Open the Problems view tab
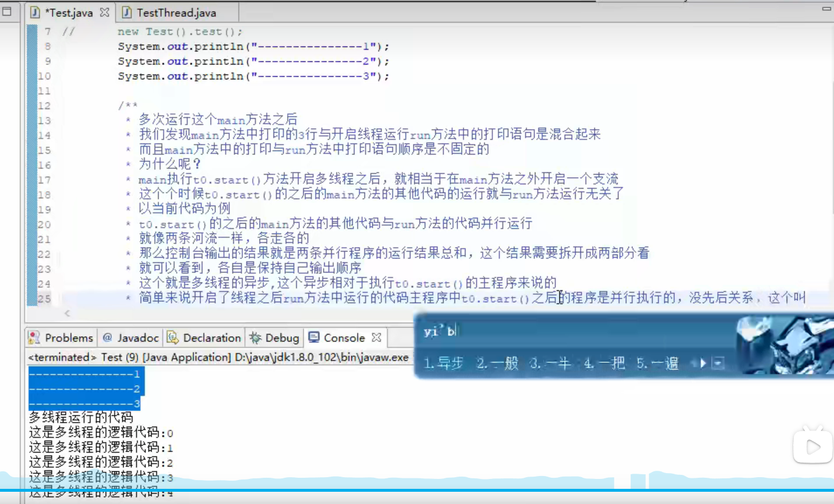This screenshot has height=504, width=834. coord(61,338)
